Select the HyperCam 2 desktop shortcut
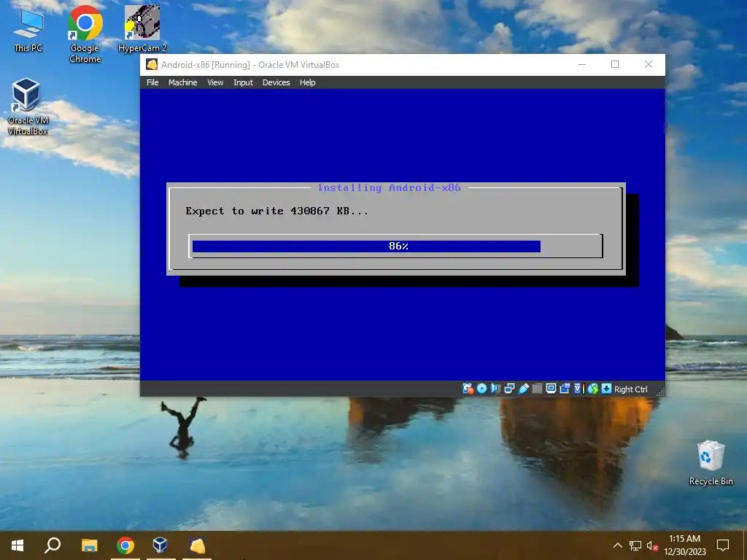The image size is (747, 560). [142, 28]
